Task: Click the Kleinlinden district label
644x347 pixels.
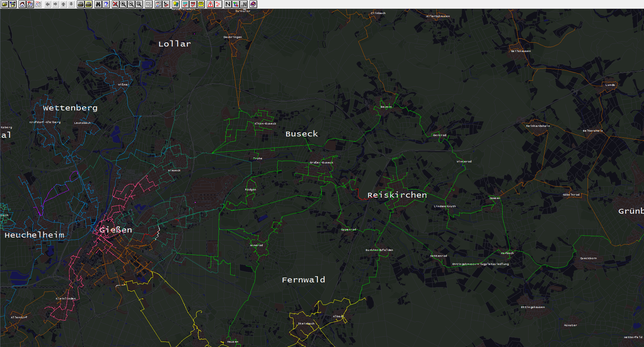Action: point(66,299)
